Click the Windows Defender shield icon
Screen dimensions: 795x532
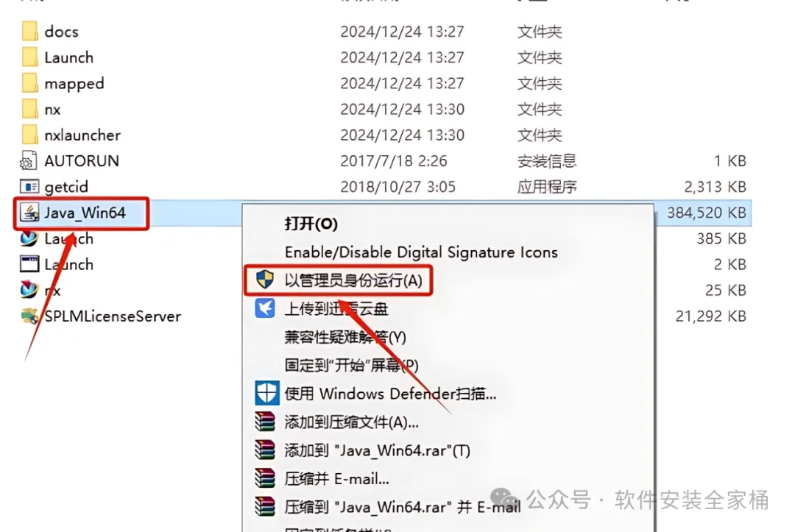266,393
